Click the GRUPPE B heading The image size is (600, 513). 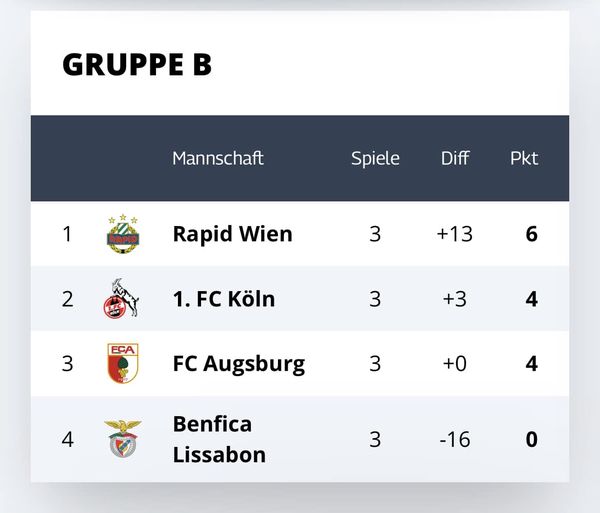(137, 64)
